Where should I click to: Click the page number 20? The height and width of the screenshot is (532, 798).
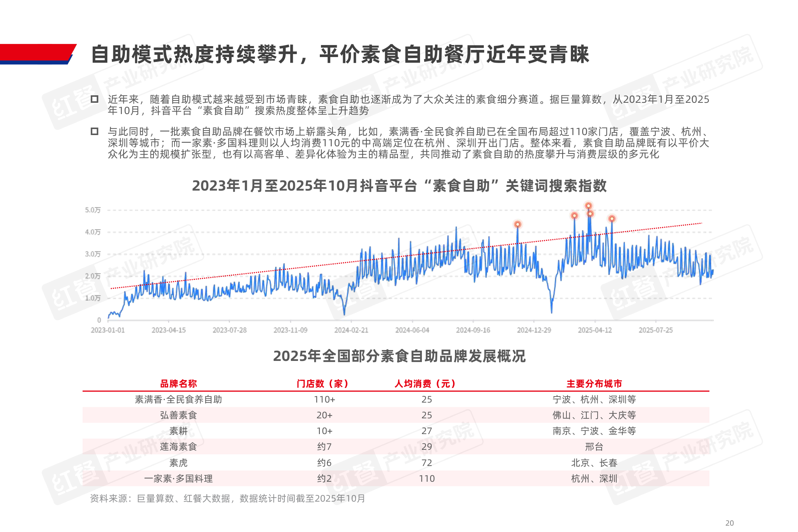point(729,523)
